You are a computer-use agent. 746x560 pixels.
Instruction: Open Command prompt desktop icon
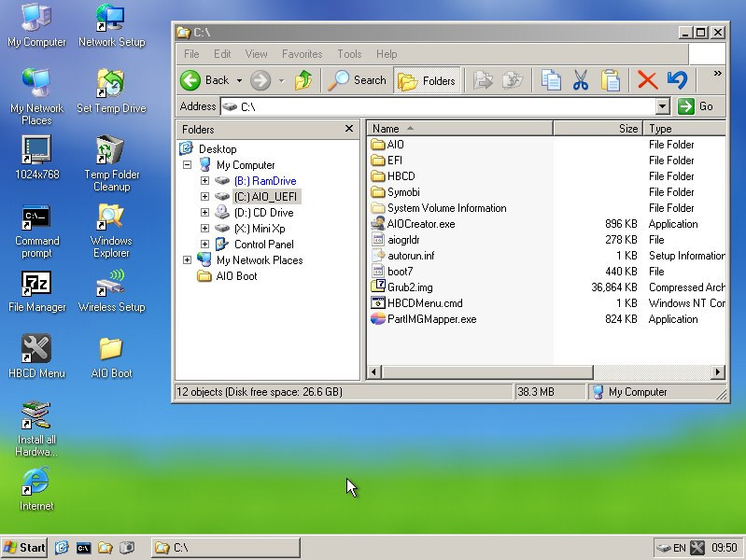pyautogui.click(x=36, y=231)
